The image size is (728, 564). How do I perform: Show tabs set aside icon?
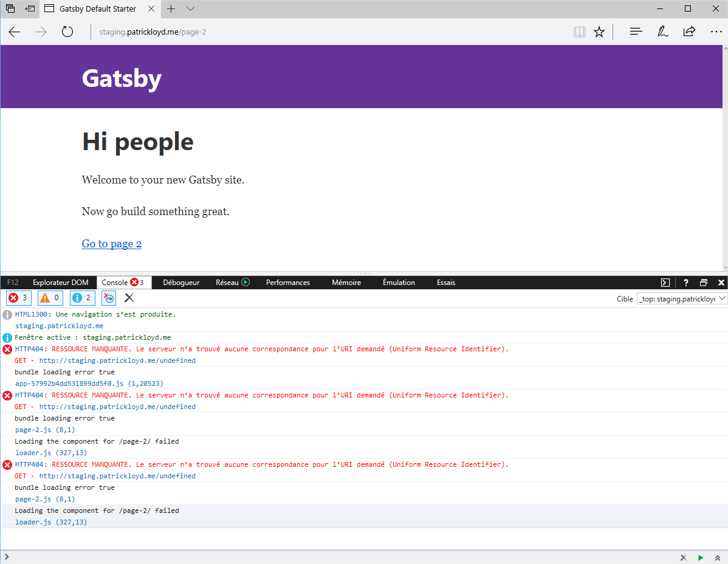(x=10, y=9)
